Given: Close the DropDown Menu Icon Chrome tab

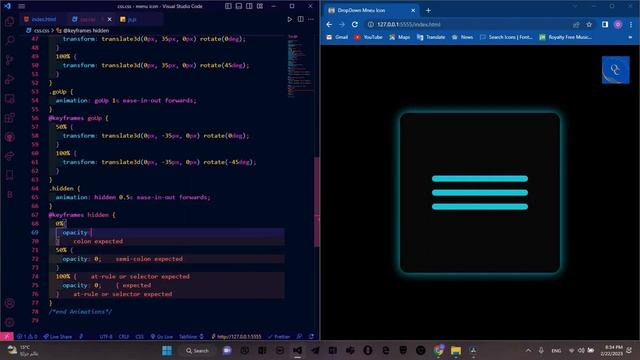Looking at the screenshot, I should 413,10.
